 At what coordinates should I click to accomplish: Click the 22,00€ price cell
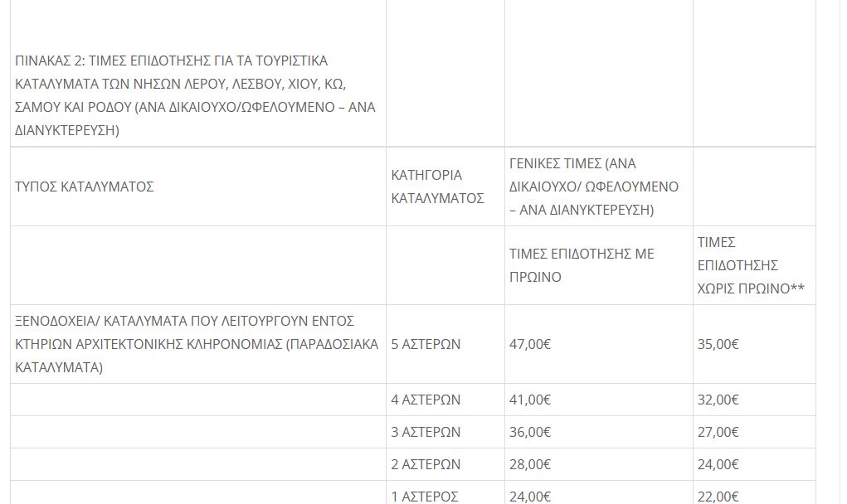pyautogui.click(x=718, y=496)
